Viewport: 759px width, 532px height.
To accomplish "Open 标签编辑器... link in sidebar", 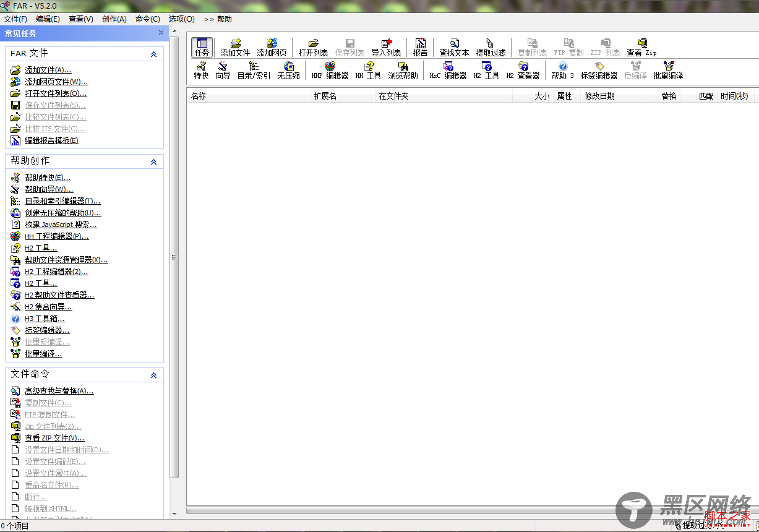I will (47, 330).
